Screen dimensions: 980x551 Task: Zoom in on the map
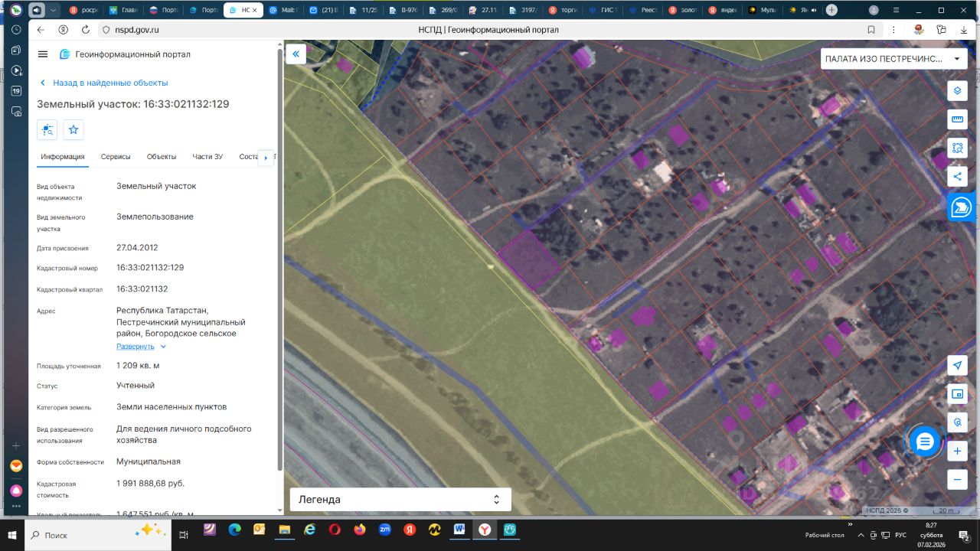click(957, 452)
